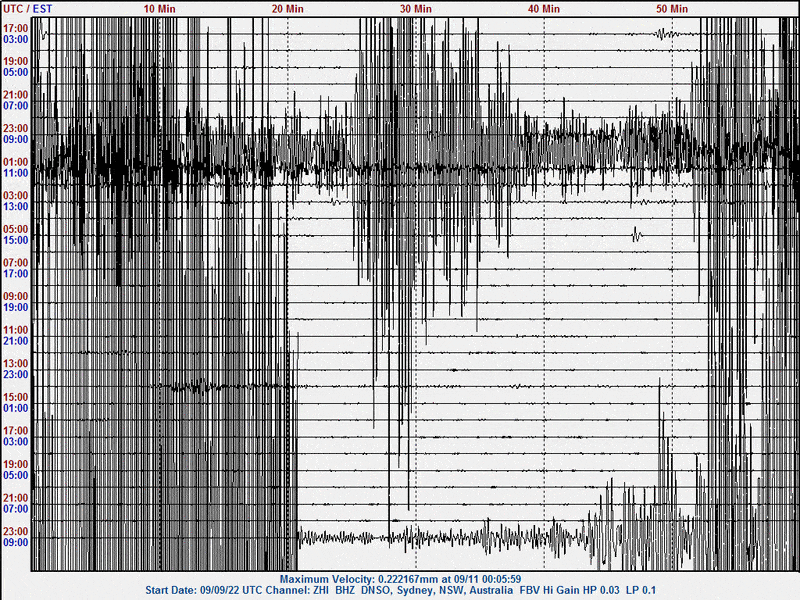Click the red 01:00 UTC row label
The height and width of the screenshot is (600, 800).
point(15,161)
